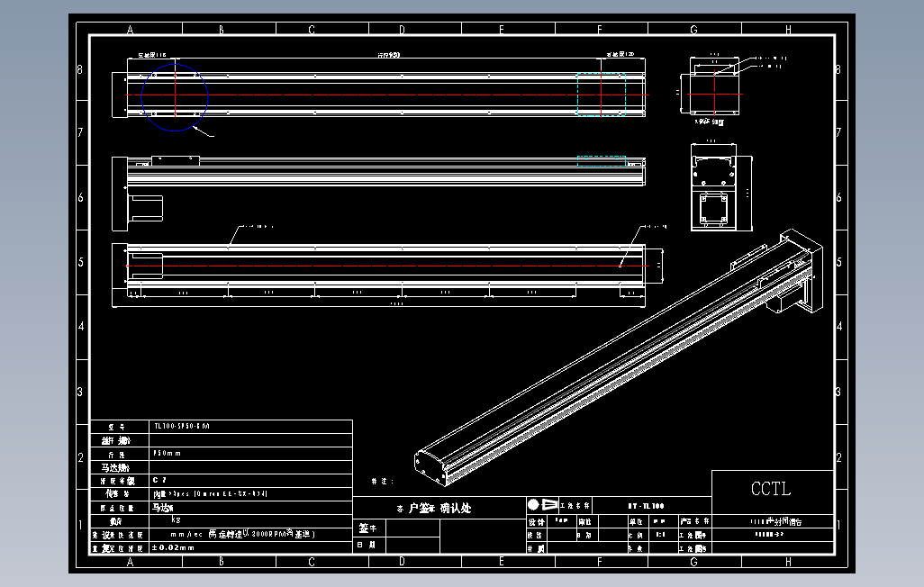Click the 重复定位精度 label cell
The height and width of the screenshot is (587, 924).
click(120, 548)
